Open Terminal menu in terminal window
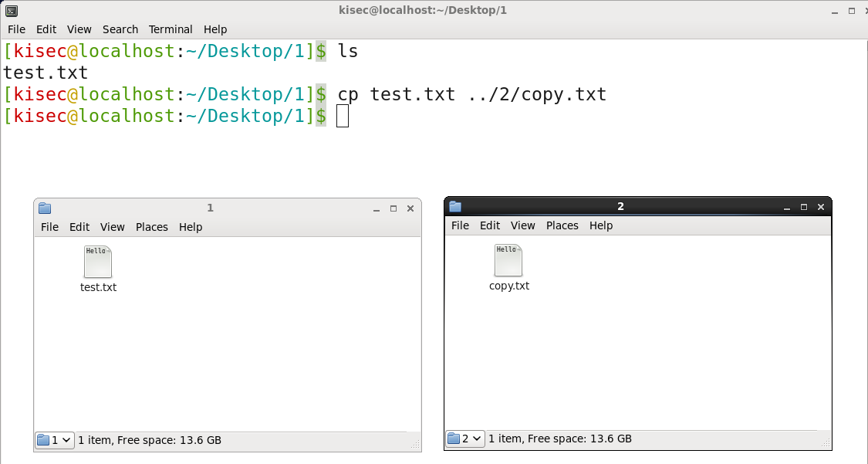Viewport: 868px width, 464px height. [171, 29]
